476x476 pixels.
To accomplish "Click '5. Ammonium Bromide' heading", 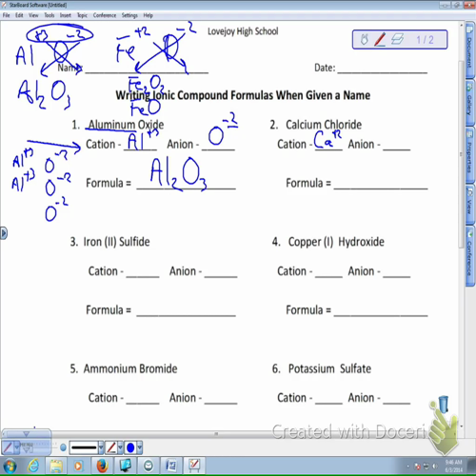I will click(124, 368).
